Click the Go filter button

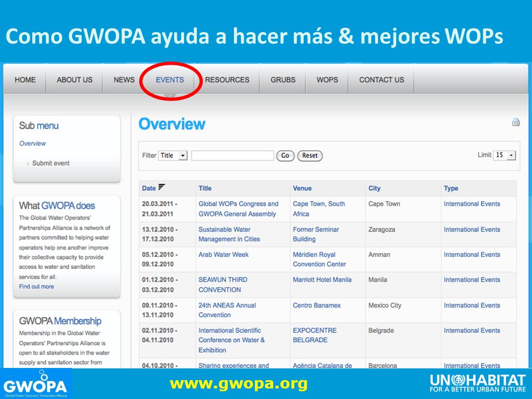(285, 155)
